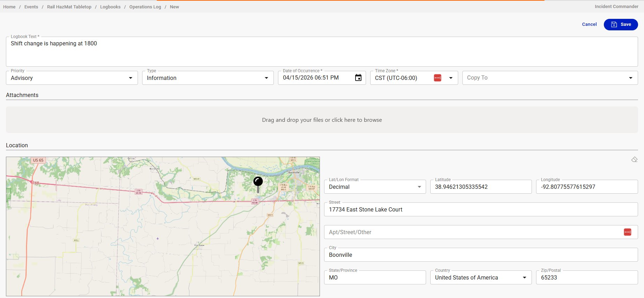Go to Home breadcrumb
The image size is (644, 298).
tap(9, 7)
